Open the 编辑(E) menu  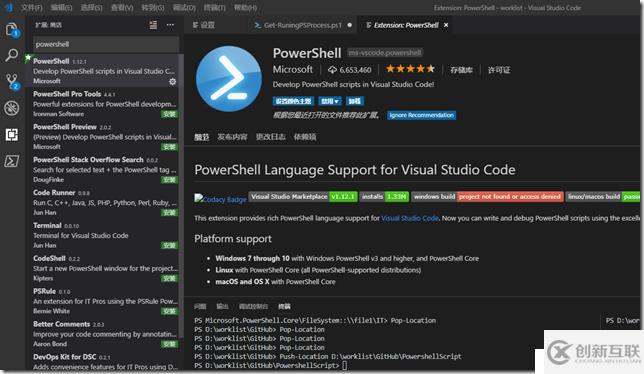61,7
